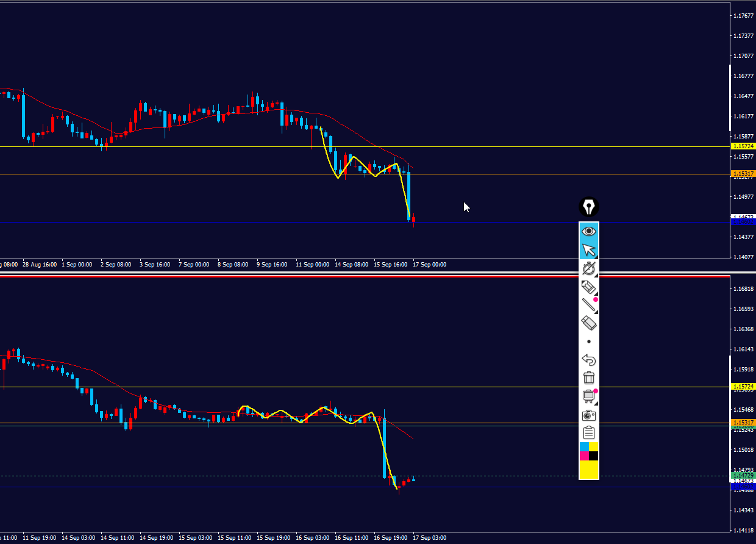The width and height of the screenshot is (756, 544).
Task: Select the pen drawing tool
Action: 589,268
